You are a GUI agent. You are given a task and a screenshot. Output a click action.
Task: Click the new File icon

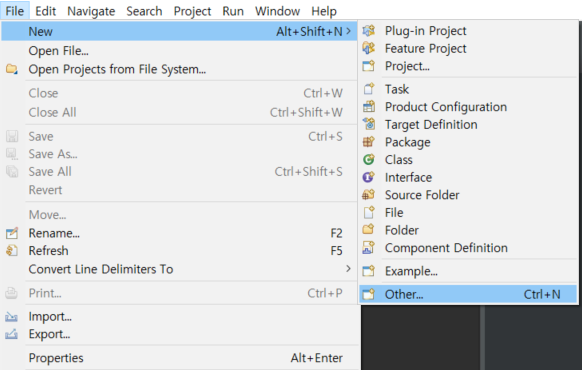369,212
